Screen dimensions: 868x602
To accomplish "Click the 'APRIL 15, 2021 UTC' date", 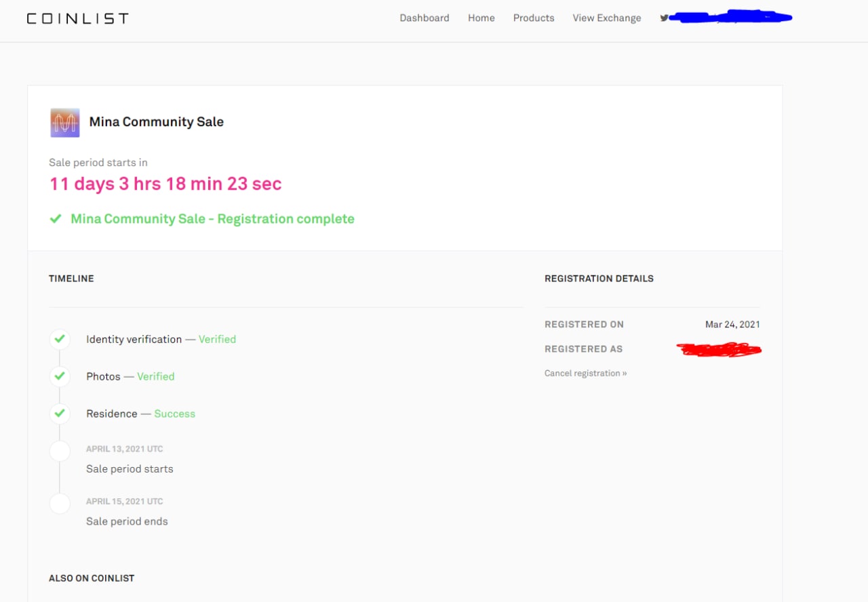I will pyautogui.click(x=125, y=502).
